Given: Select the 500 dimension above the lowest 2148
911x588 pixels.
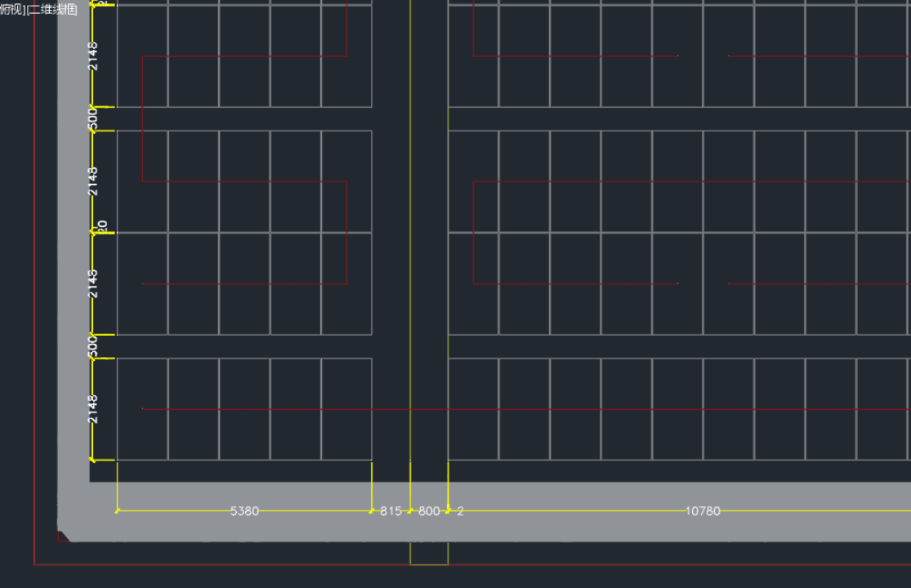Looking at the screenshot, I should 93,346.
